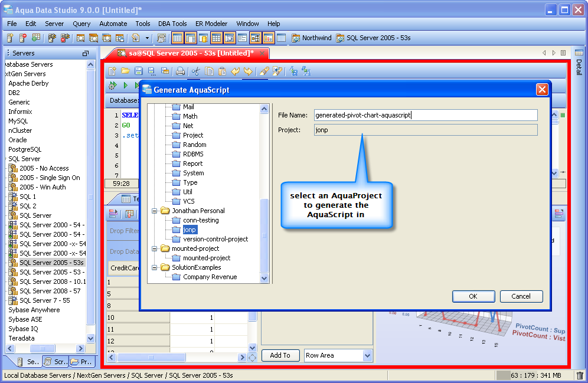The width and height of the screenshot is (588, 383).
Task: Switch to the Scr.. bottom tab
Action: coord(55,362)
